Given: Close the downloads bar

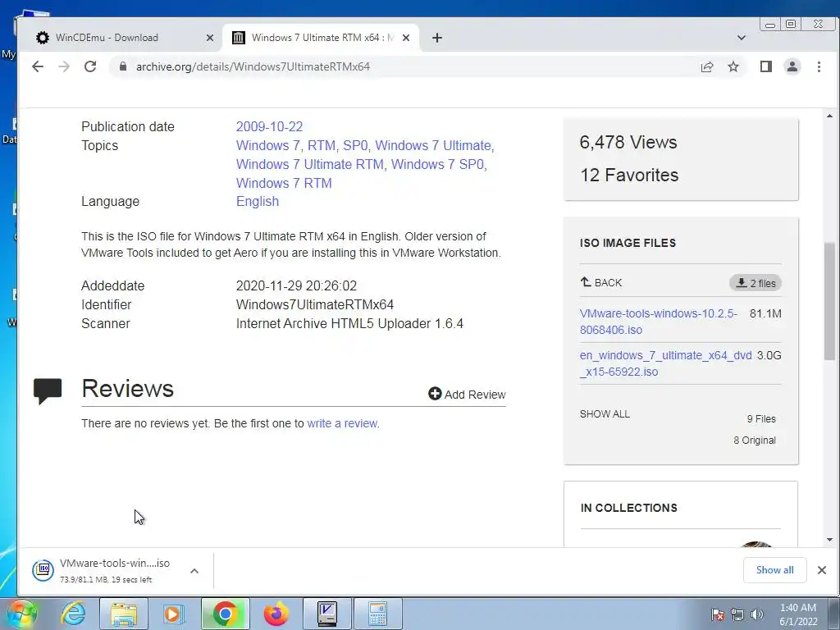Looking at the screenshot, I should click(822, 570).
